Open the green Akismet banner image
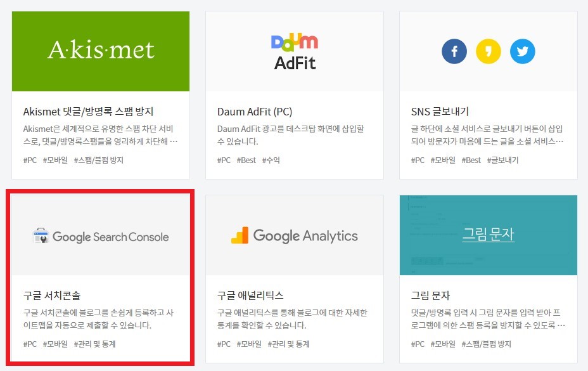This screenshot has width=588, height=371. 101,51
